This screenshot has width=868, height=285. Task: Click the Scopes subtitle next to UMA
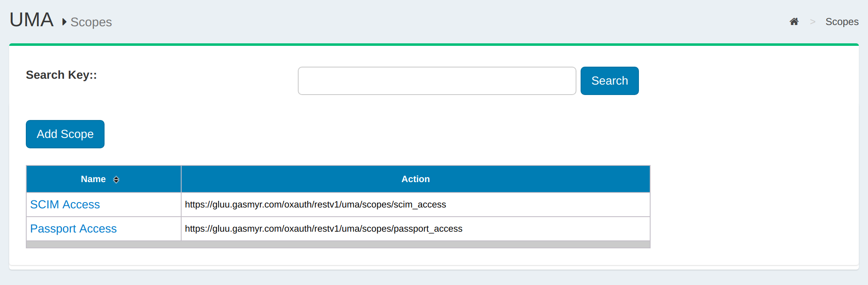(91, 22)
